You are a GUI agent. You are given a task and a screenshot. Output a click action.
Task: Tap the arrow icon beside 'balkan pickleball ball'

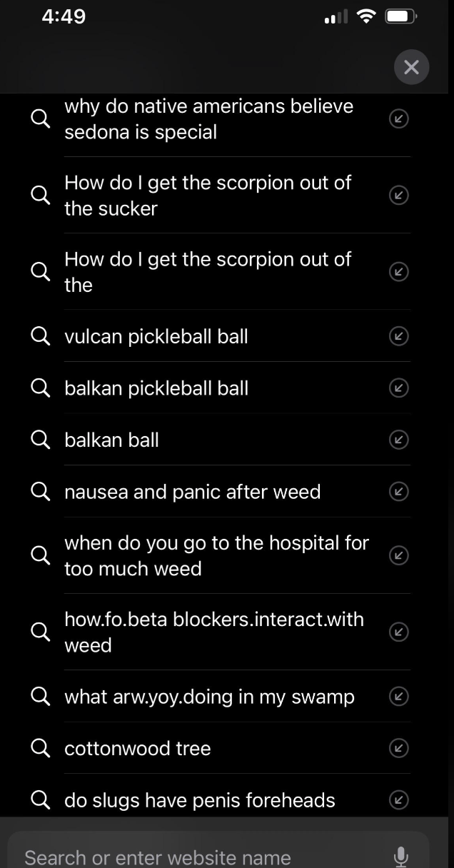(x=398, y=388)
